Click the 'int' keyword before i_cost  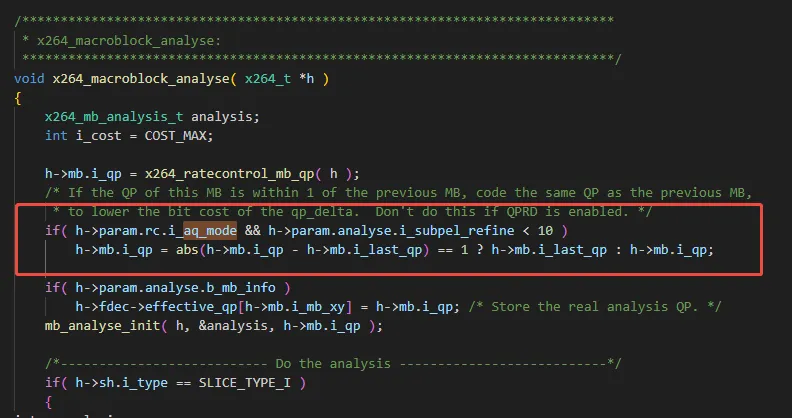click(x=56, y=136)
